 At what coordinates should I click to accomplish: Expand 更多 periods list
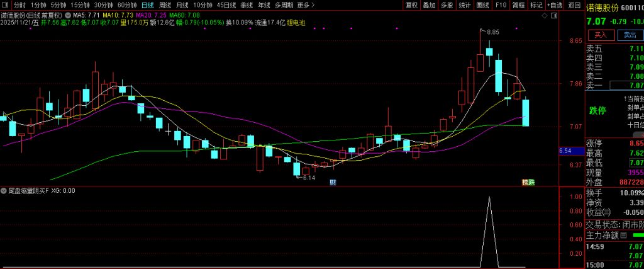305,5
